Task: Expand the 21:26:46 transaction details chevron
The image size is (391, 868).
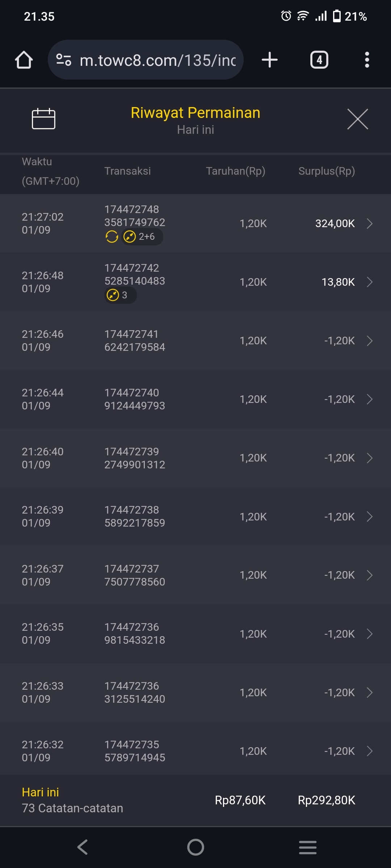Action: 369,341
